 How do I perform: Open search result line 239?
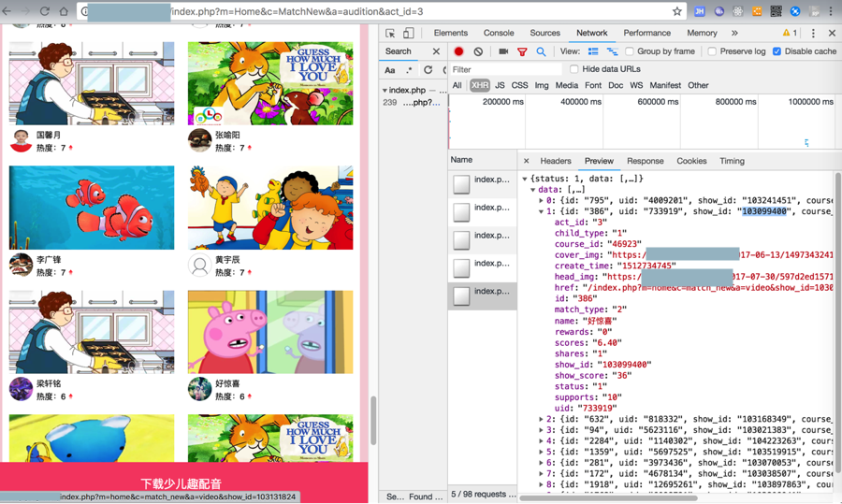(413, 103)
